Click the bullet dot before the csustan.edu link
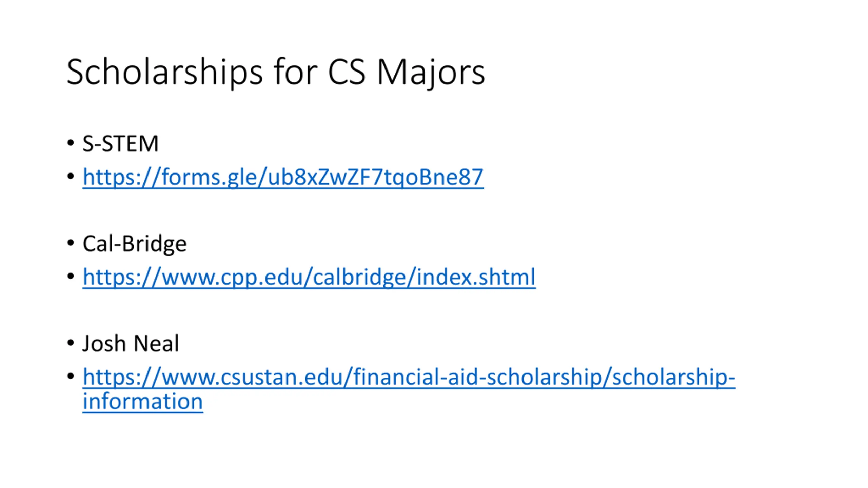 71,376
